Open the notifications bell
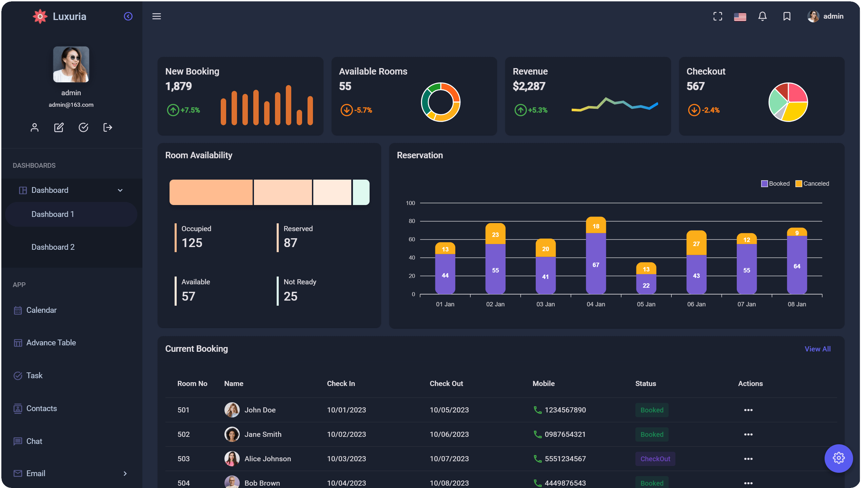868x488 pixels. [762, 16]
